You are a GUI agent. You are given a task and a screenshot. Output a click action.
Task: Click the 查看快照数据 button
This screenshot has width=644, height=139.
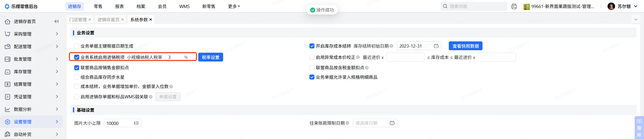click(465, 46)
